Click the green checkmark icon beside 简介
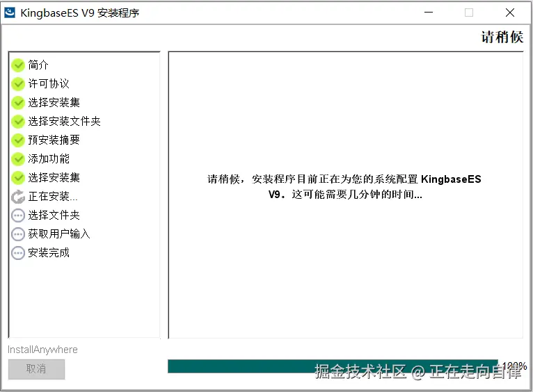533x392 pixels. point(18,65)
